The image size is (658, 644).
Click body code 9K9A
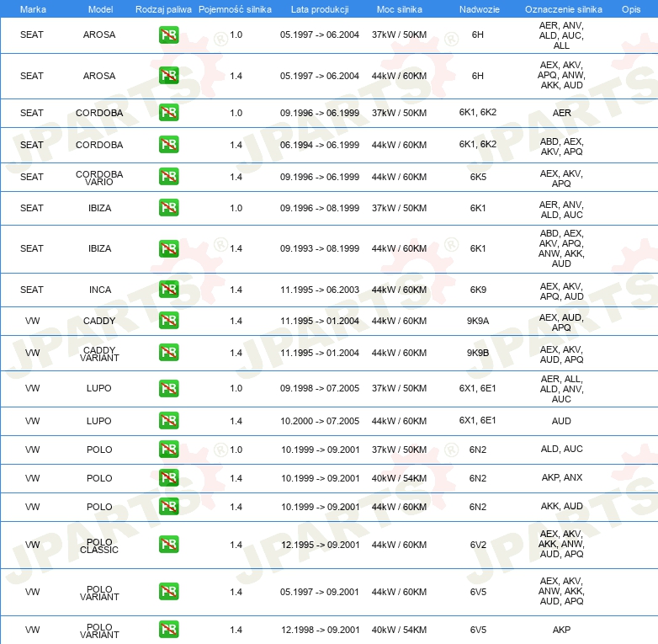coord(478,321)
